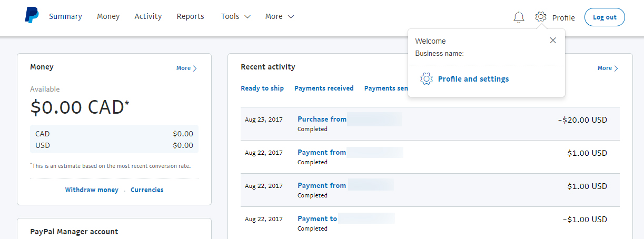The image size is (644, 239).
Task: Click the PayPal logo icon
Action: (32, 16)
